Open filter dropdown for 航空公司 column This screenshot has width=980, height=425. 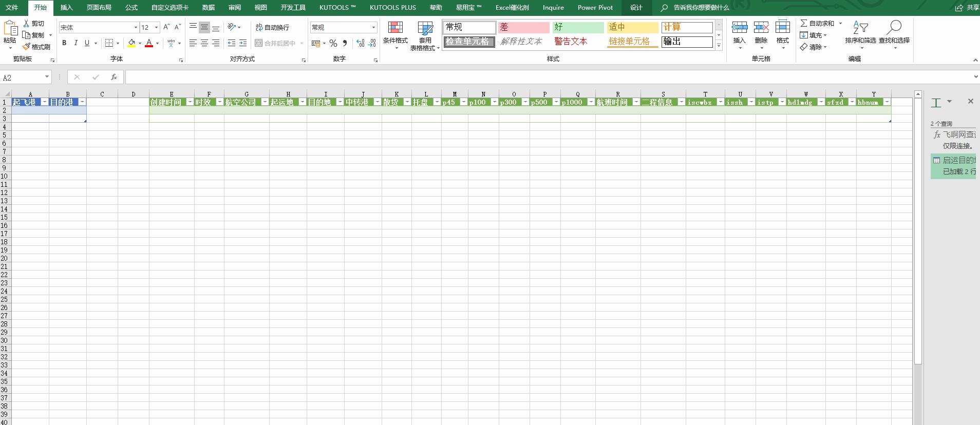(x=265, y=102)
